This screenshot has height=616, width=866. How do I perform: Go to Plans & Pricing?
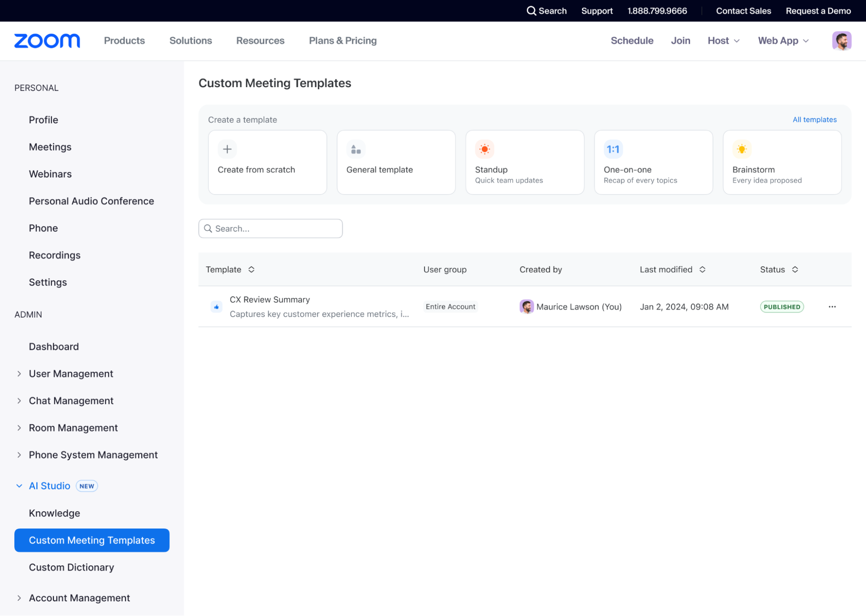pyautogui.click(x=343, y=41)
